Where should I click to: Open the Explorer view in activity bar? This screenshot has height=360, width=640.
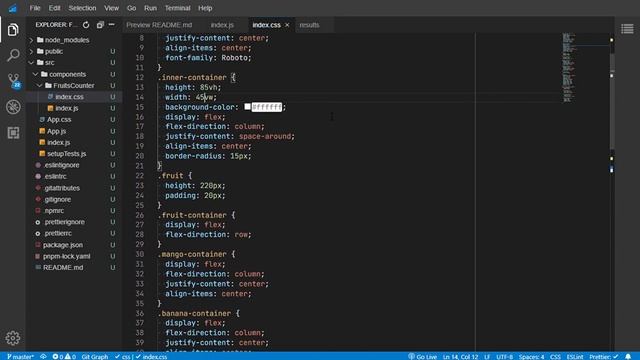point(13,30)
